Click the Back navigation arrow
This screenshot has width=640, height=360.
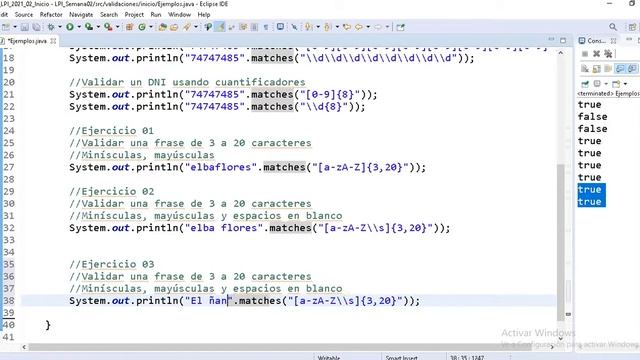click(359, 27)
